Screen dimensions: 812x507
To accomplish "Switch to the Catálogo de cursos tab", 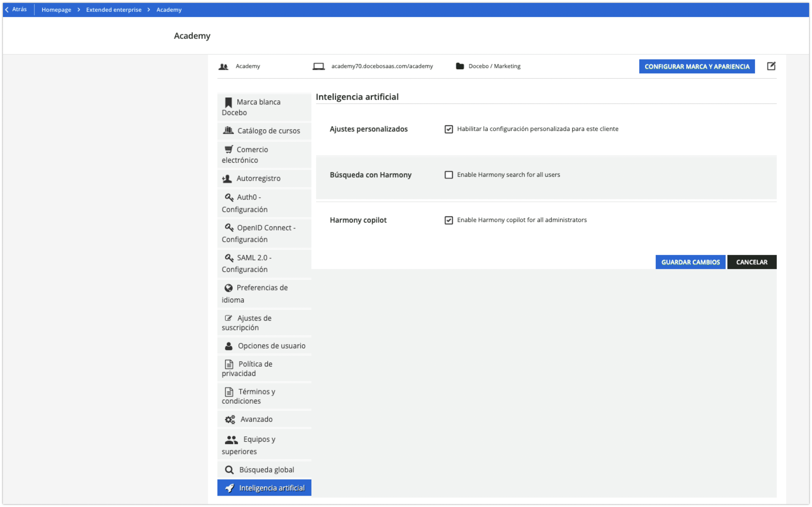I will click(269, 131).
